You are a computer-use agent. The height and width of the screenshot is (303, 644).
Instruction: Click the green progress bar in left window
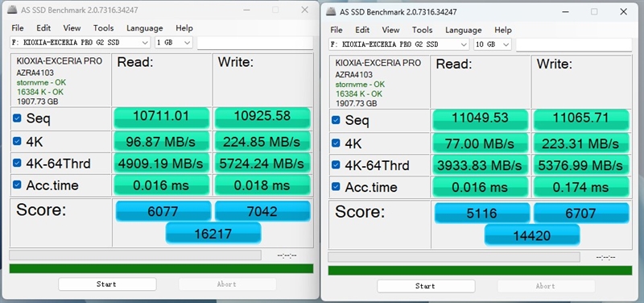click(x=161, y=268)
